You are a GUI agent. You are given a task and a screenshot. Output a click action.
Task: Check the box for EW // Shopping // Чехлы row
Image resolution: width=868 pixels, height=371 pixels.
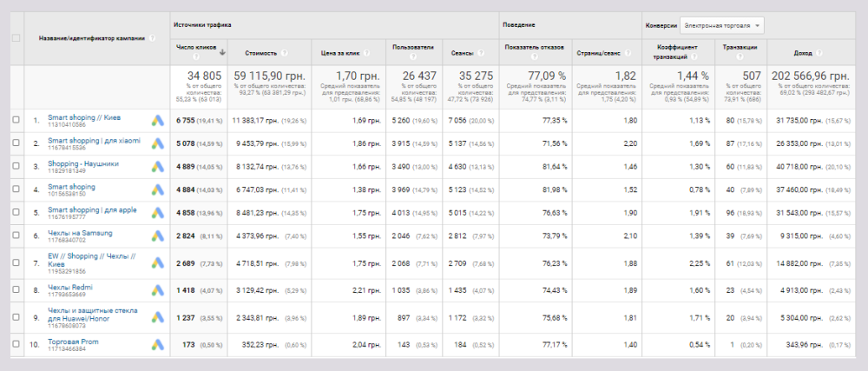16,263
